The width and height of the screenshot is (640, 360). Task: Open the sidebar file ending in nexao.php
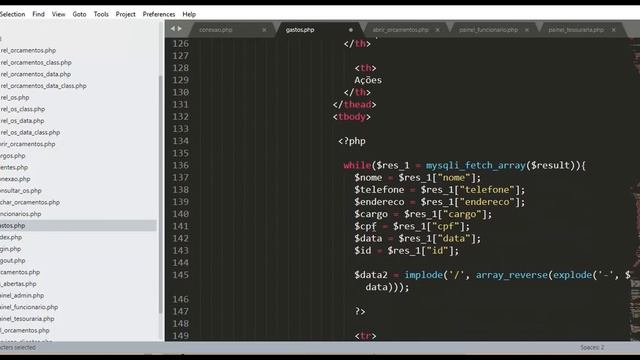(x=15, y=179)
